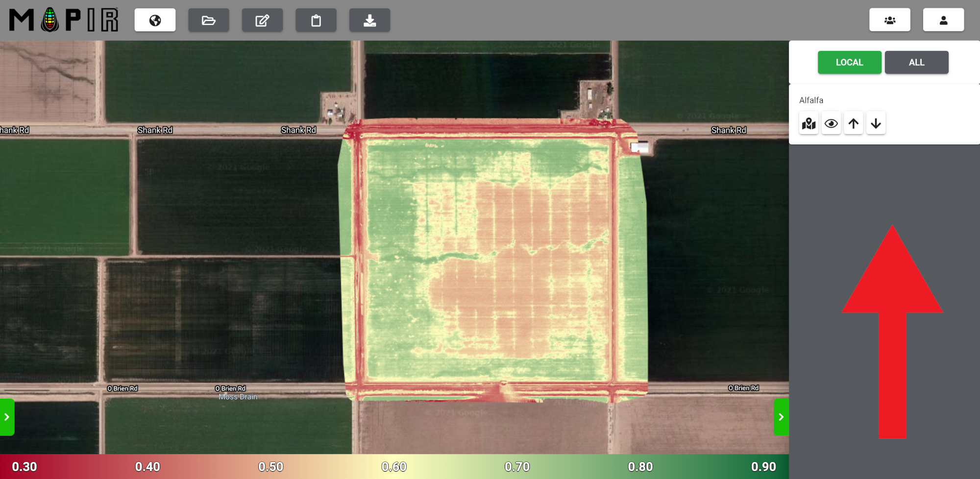Locate Alfalfa layer with map marker icon
The height and width of the screenshot is (479, 980).
(x=809, y=123)
